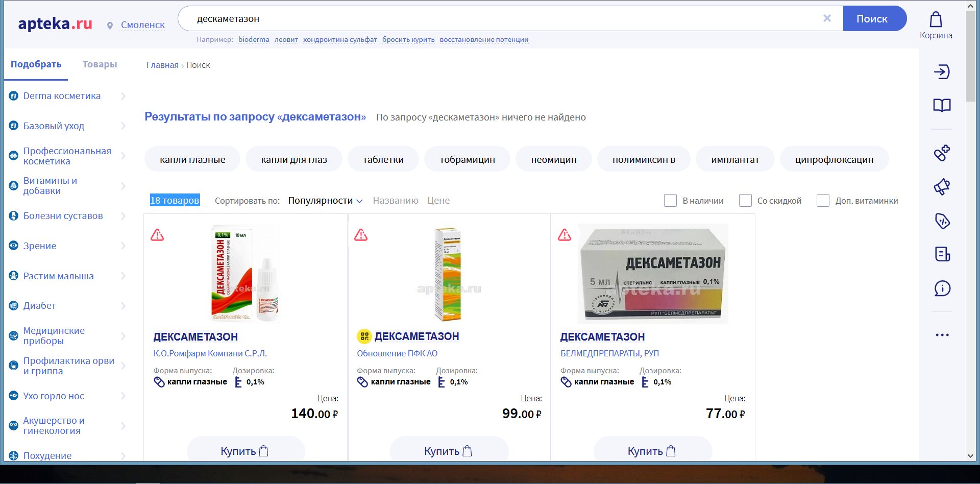Click the Поиск search button
This screenshot has height=484, width=980.
(874, 19)
